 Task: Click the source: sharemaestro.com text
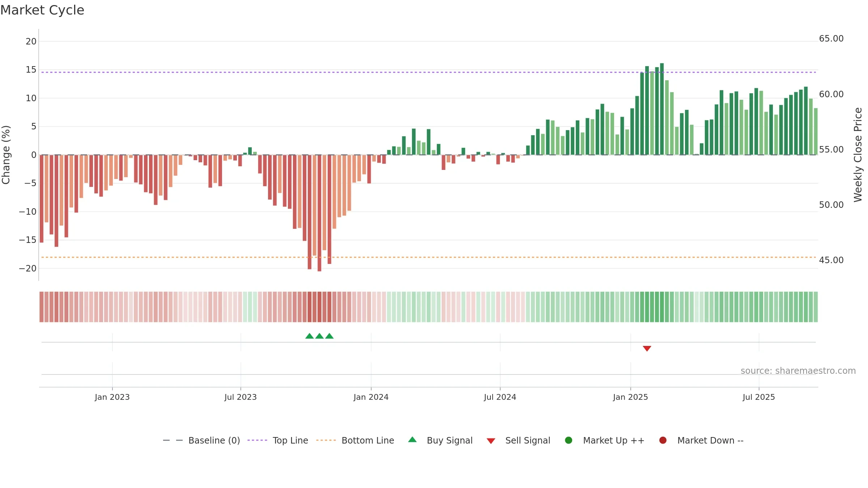[x=798, y=371]
